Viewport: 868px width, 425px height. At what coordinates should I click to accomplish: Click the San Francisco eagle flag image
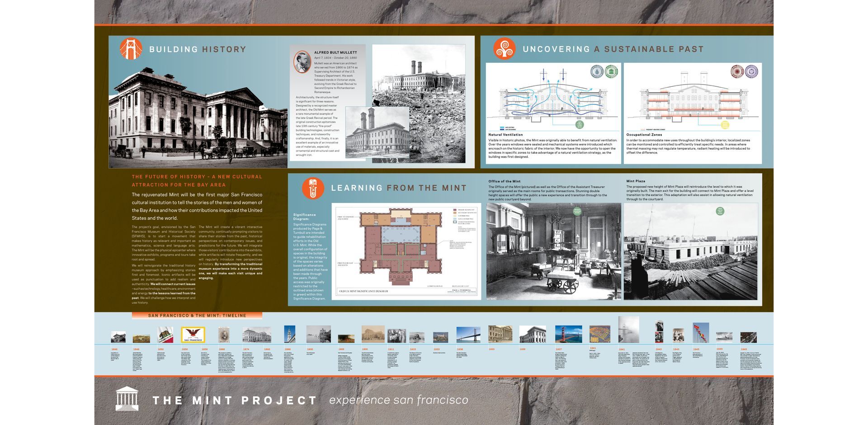193,335
